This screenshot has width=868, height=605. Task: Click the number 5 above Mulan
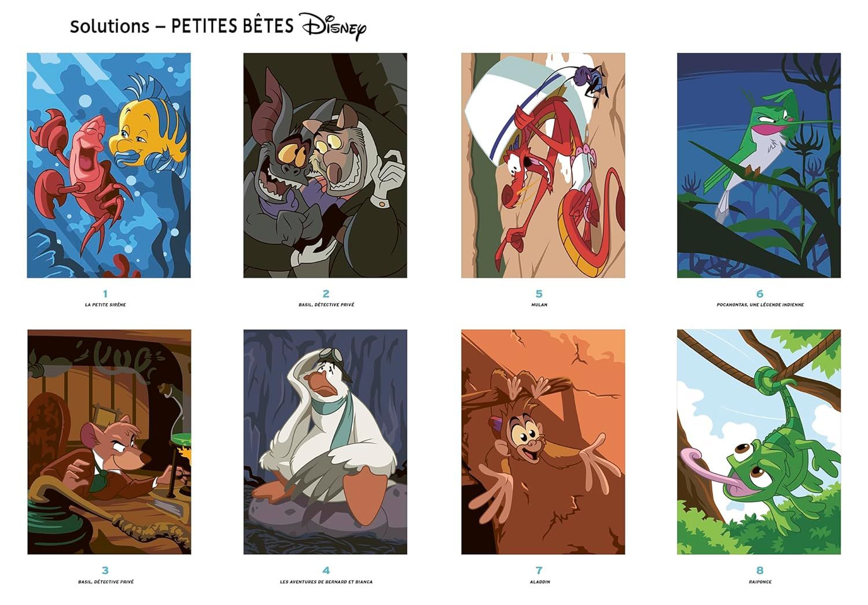(x=539, y=294)
